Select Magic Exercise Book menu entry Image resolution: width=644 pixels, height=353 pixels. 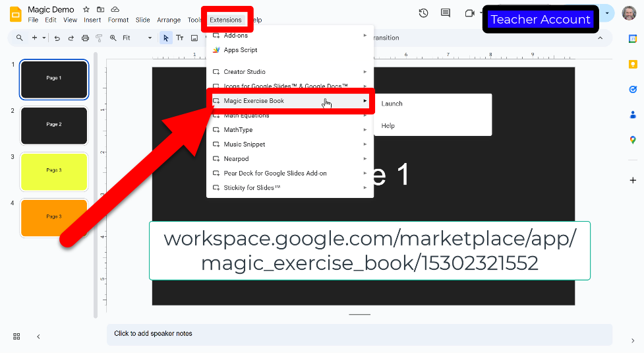point(290,101)
